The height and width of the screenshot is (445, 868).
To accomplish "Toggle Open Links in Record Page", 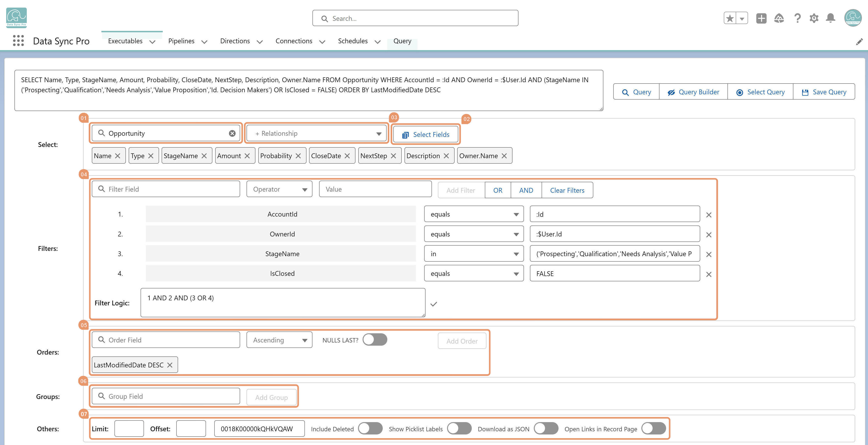I will point(654,429).
